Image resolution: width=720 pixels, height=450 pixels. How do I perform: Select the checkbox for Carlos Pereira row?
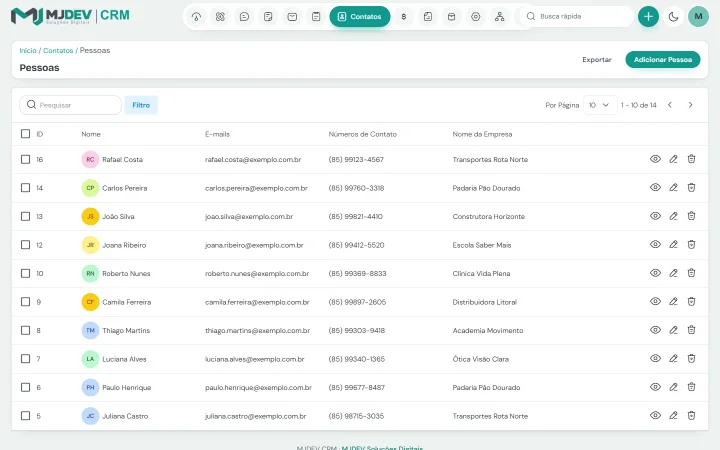point(25,188)
